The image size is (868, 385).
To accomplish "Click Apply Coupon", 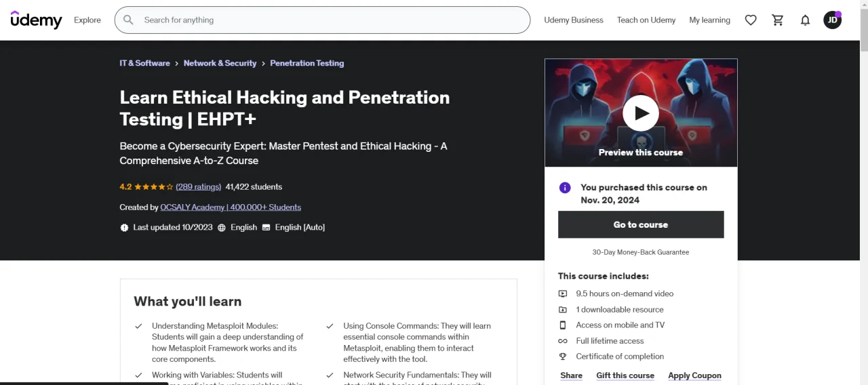I will pos(694,376).
